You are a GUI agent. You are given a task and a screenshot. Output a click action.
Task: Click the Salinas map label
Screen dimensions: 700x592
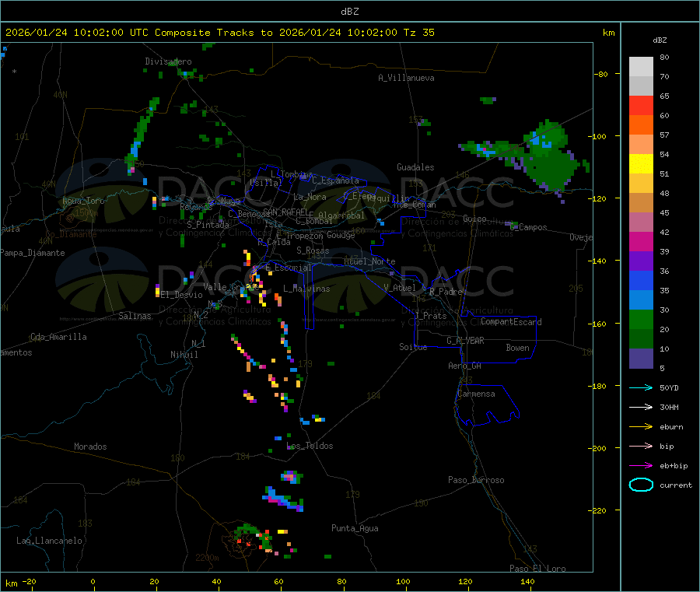click(x=135, y=316)
